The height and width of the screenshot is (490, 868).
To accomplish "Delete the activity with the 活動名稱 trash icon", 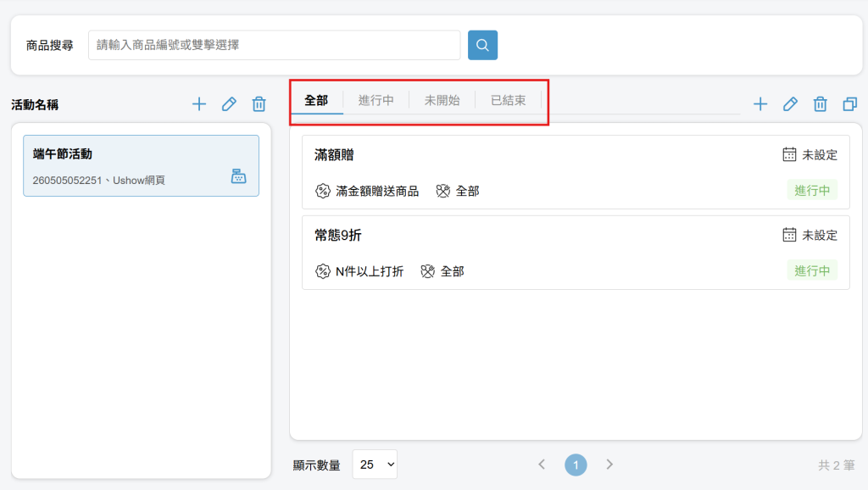I will point(259,104).
